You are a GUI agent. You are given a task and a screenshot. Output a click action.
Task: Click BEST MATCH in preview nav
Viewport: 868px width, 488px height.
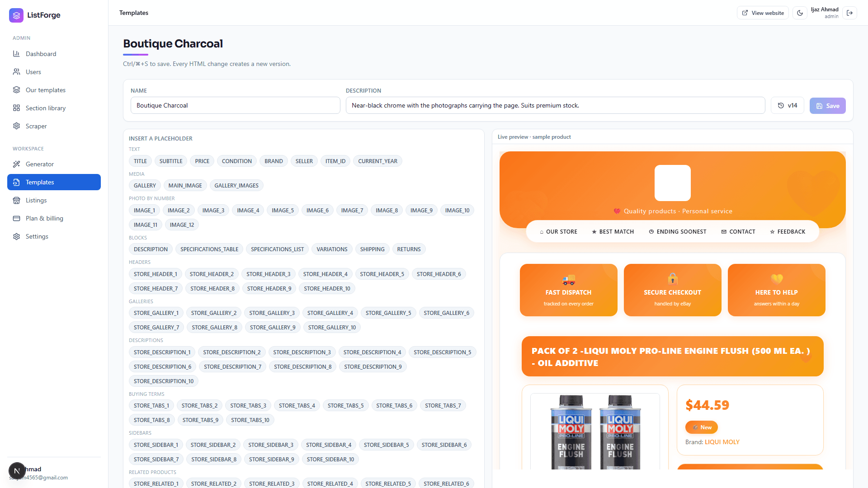pos(613,231)
